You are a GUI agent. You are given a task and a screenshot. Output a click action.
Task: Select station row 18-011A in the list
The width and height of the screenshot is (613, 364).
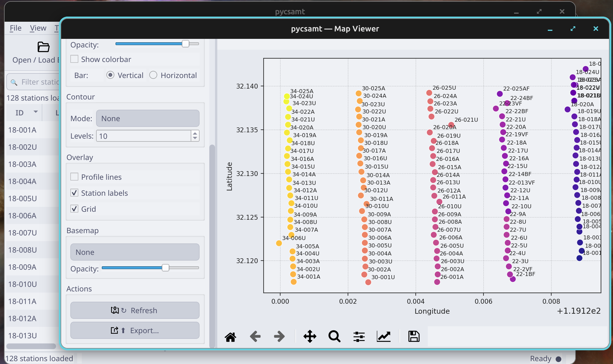pos(33,301)
